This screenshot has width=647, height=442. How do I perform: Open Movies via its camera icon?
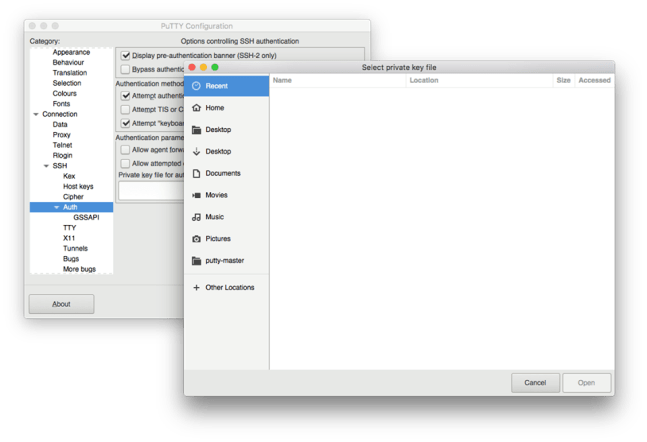coord(197,196)
